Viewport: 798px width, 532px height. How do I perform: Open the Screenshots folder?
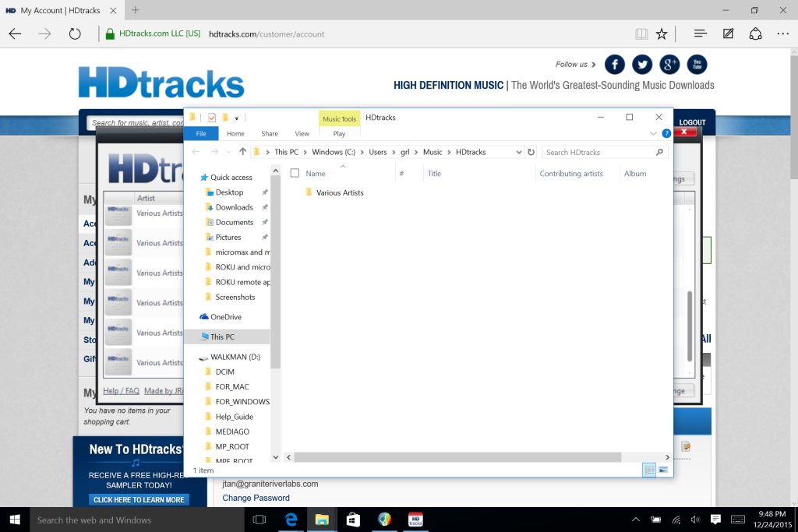(x=235, y=297)
